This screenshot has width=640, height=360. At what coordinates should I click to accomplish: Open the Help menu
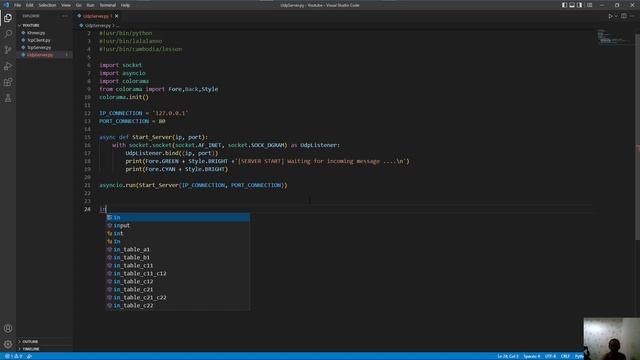coord(125,5)
